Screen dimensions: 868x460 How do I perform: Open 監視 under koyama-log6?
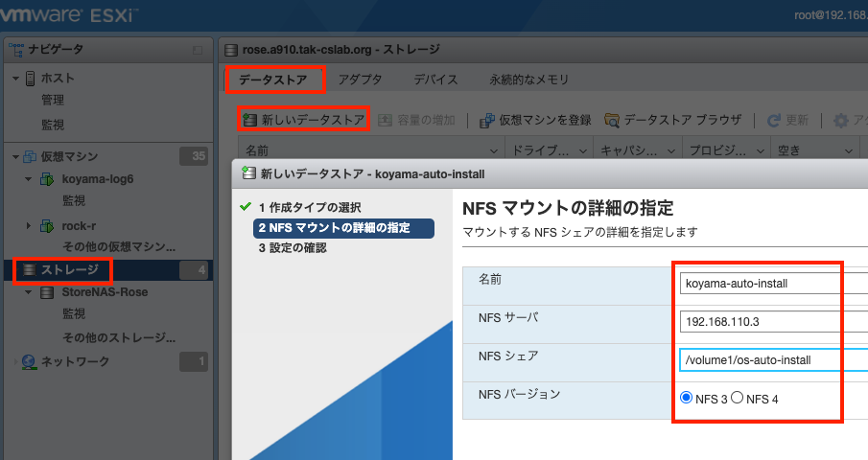point(74,200)
